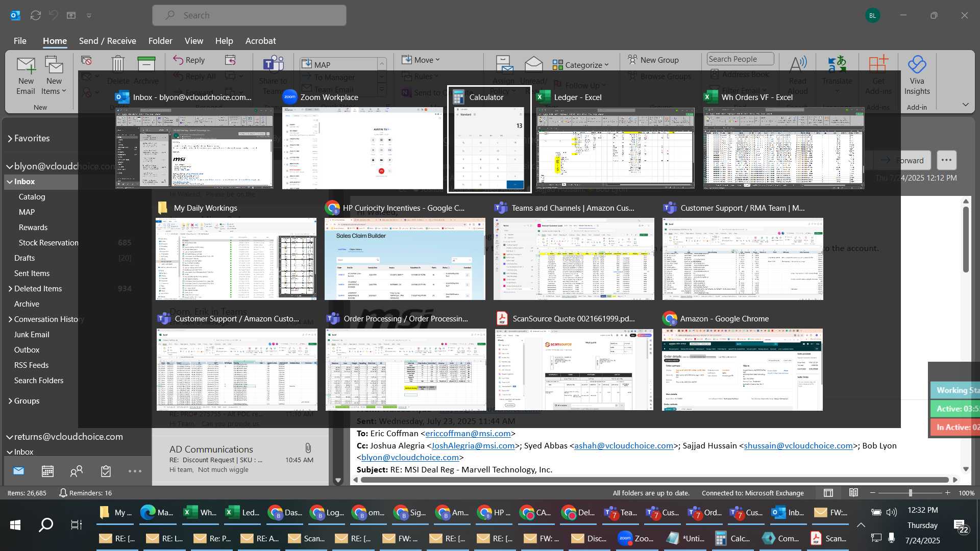
Task: Expand the Deleted Items folder
Action: click(10, 289)
